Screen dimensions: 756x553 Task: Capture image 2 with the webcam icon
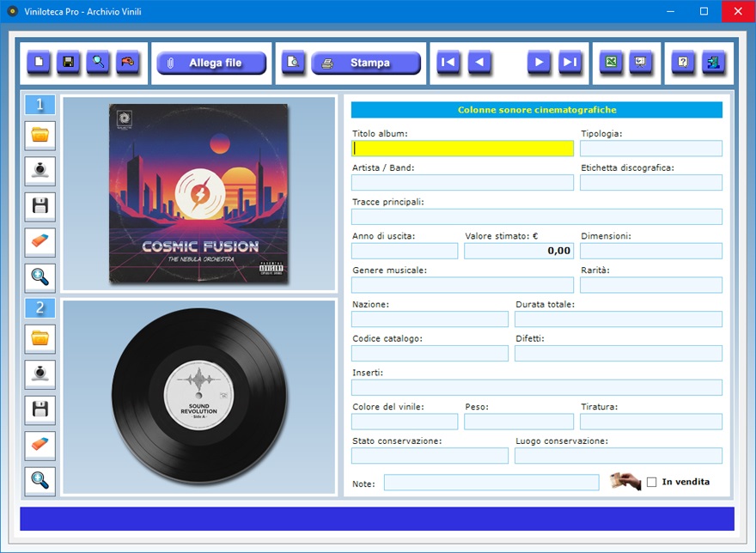tap(40, 375)
